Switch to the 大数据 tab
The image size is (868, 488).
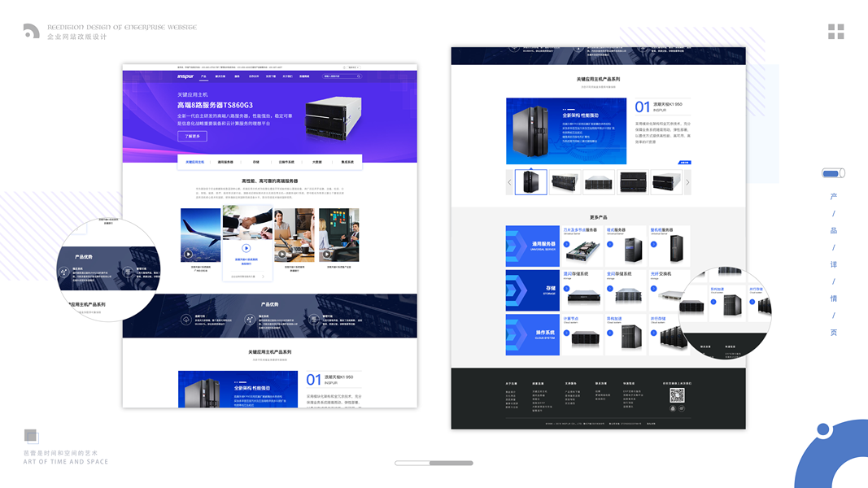point(316,162)
